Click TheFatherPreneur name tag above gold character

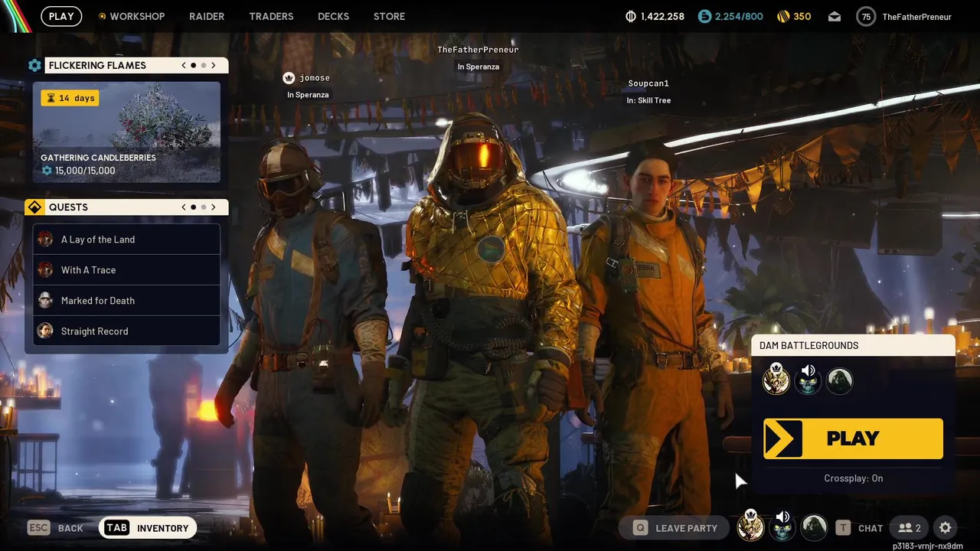pyautogui.click(x=478, y=50)
